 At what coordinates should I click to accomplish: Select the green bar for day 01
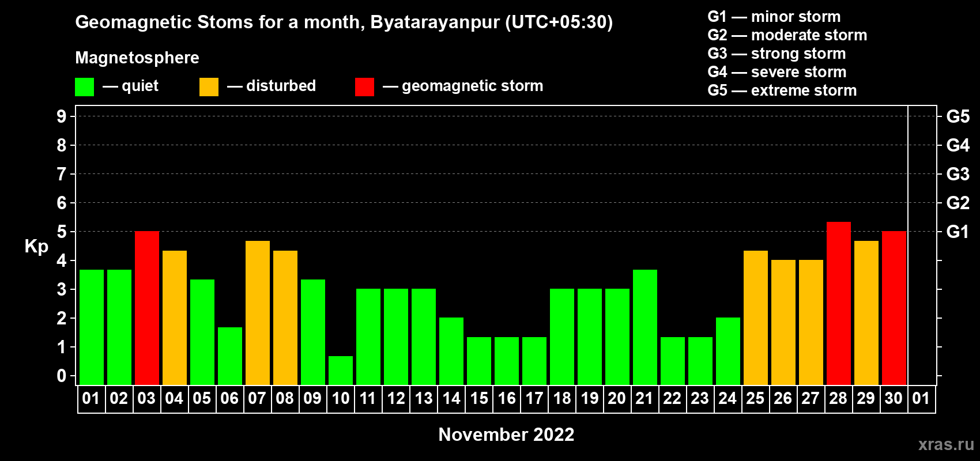92,327
